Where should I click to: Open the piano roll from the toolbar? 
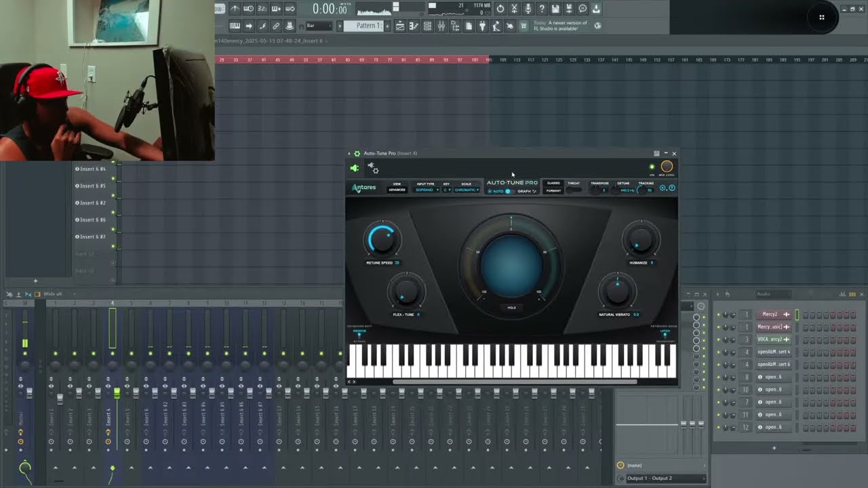[414, 26]
